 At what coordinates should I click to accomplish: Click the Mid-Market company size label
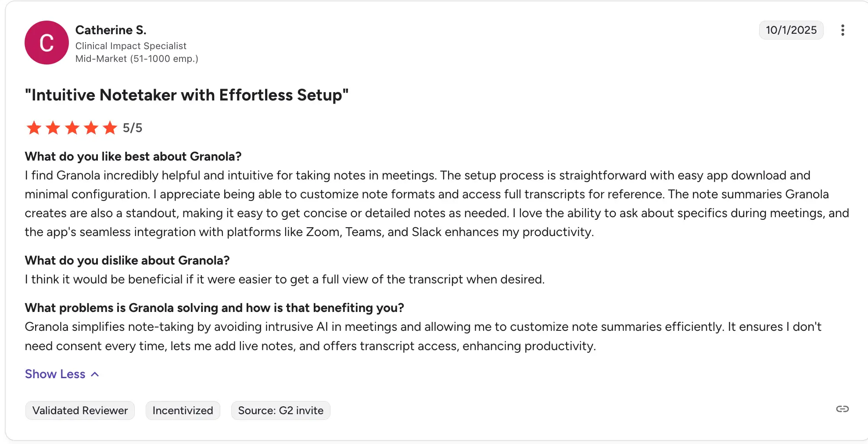point(136,58)
